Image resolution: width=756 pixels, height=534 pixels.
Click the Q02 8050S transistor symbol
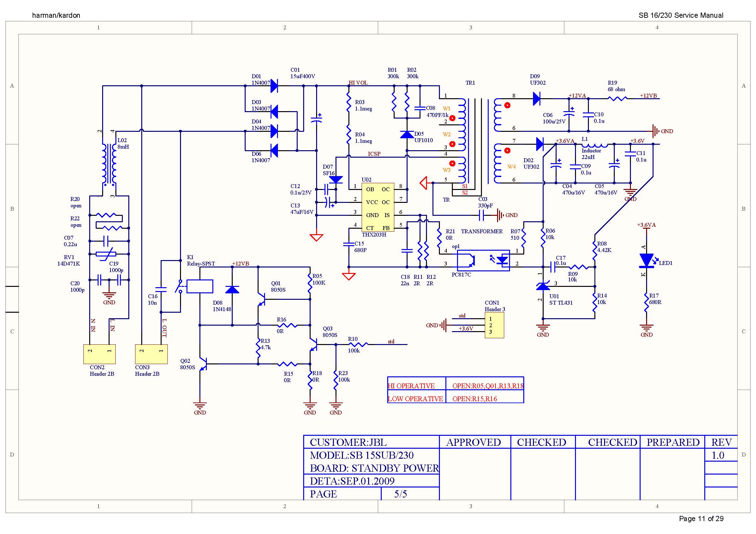tap(203, 364)
